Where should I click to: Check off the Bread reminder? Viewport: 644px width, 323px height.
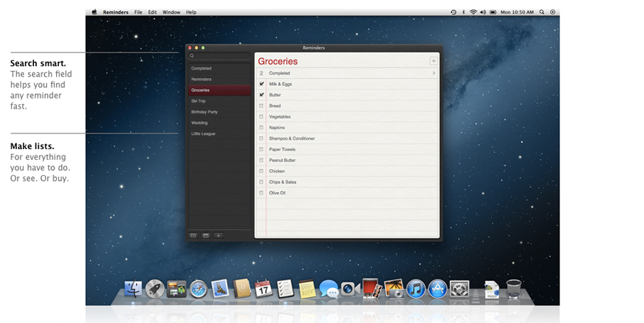[x=261, y=106]
